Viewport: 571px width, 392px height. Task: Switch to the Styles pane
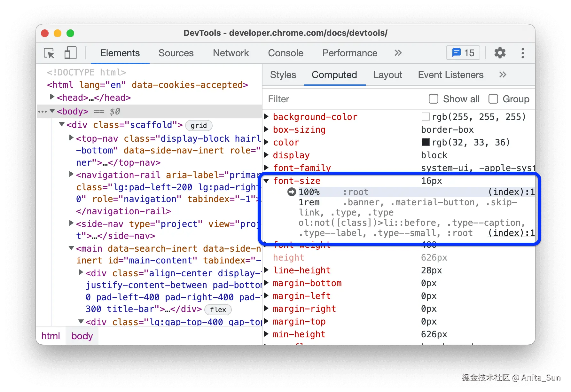tap(283, 75)
